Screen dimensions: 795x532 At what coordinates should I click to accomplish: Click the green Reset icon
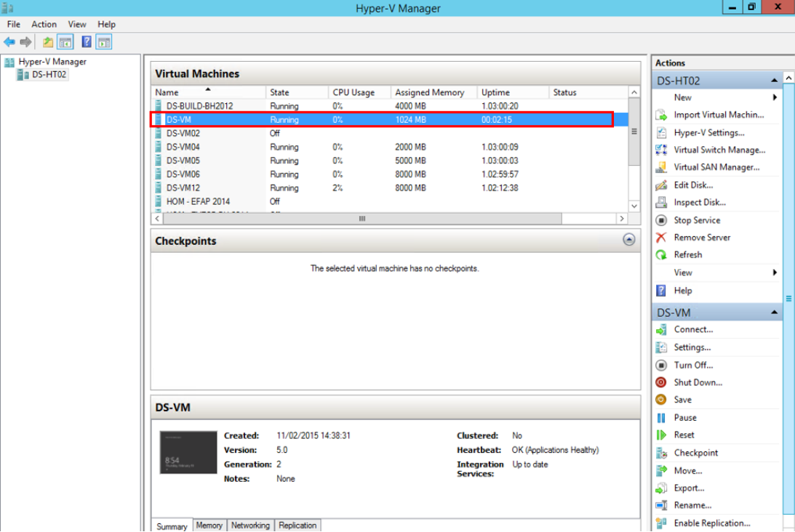(x=661, y=435)
